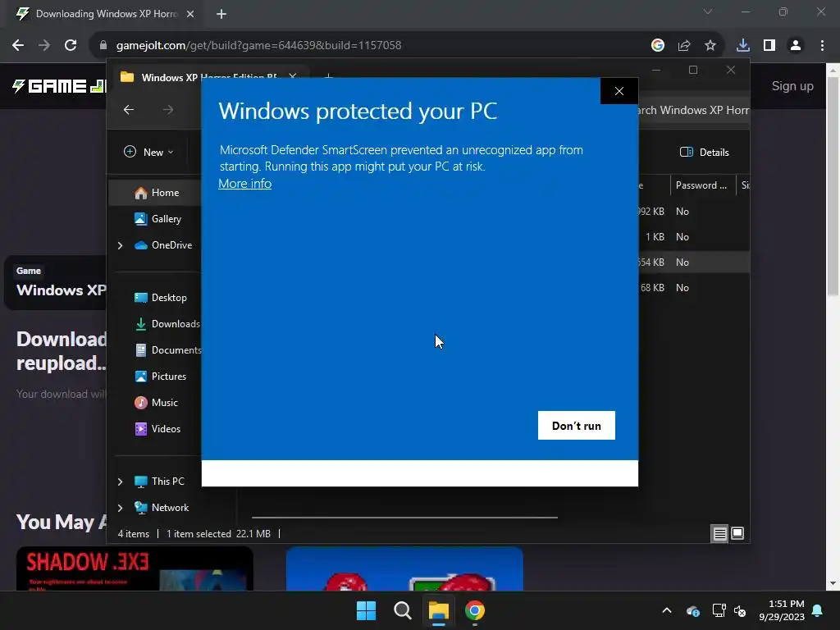The height and width of the screenshot is (630, 840).
Task: Open Documents in navigation pane
Action: 168,349
